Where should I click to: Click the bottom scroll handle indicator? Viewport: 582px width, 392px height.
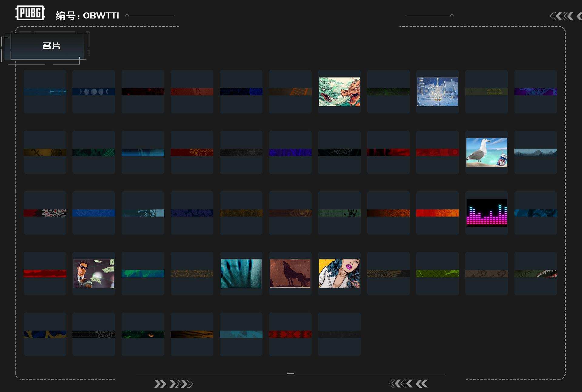tap(290, 374)
